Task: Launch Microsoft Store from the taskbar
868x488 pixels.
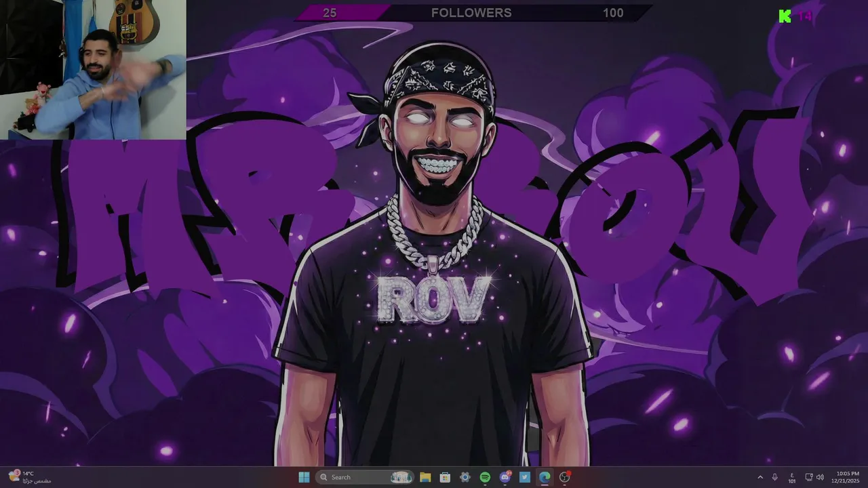Action: pos(445,477)
